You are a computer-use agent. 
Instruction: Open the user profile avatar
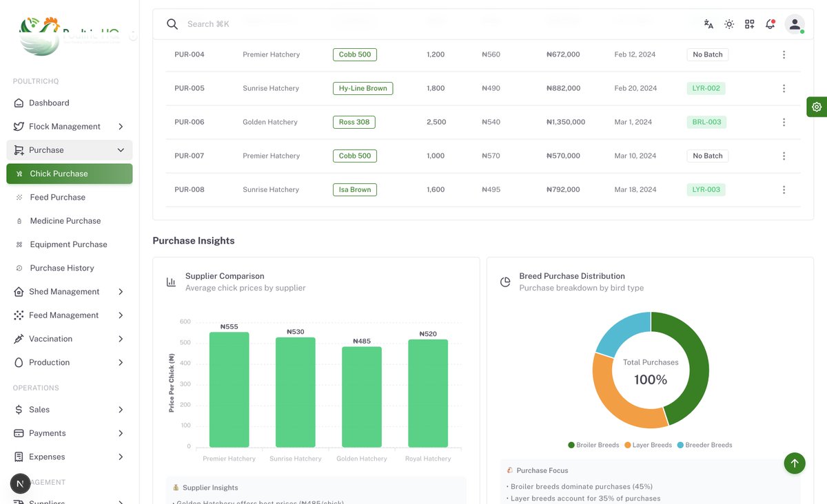pos(795,24)
